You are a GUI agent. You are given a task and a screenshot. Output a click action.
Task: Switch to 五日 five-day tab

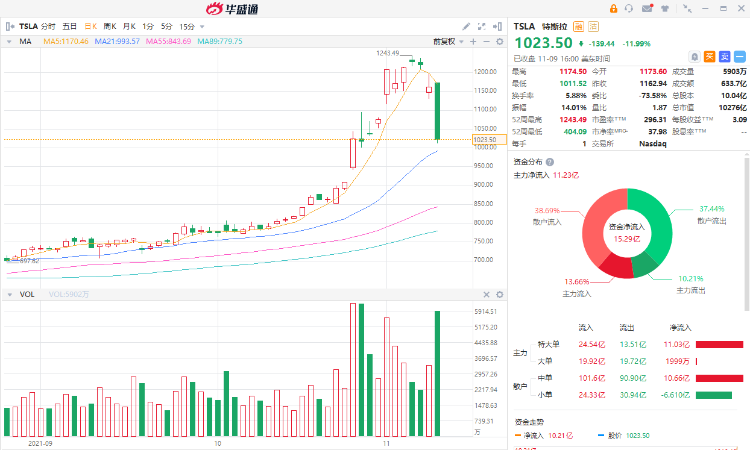click(69, 26)
